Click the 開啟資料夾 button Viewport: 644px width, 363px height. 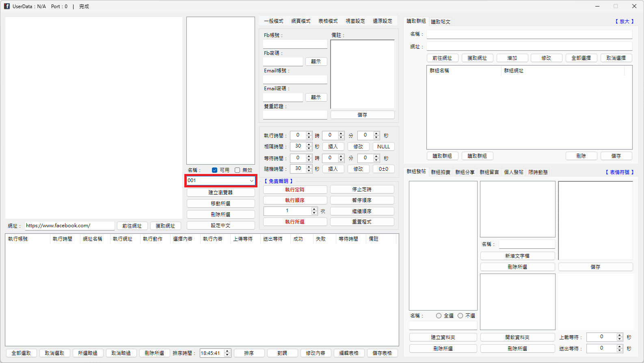click(x=517, y=337)
